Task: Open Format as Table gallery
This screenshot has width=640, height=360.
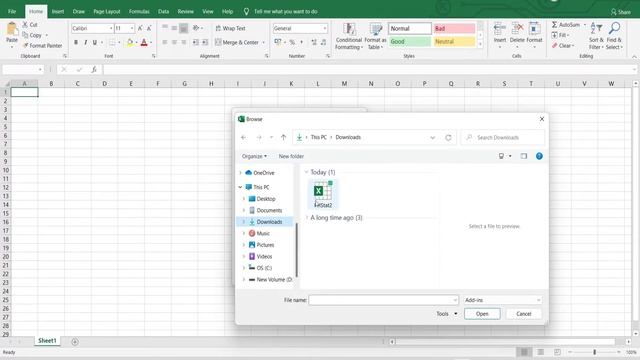Action: pos(375,36)
